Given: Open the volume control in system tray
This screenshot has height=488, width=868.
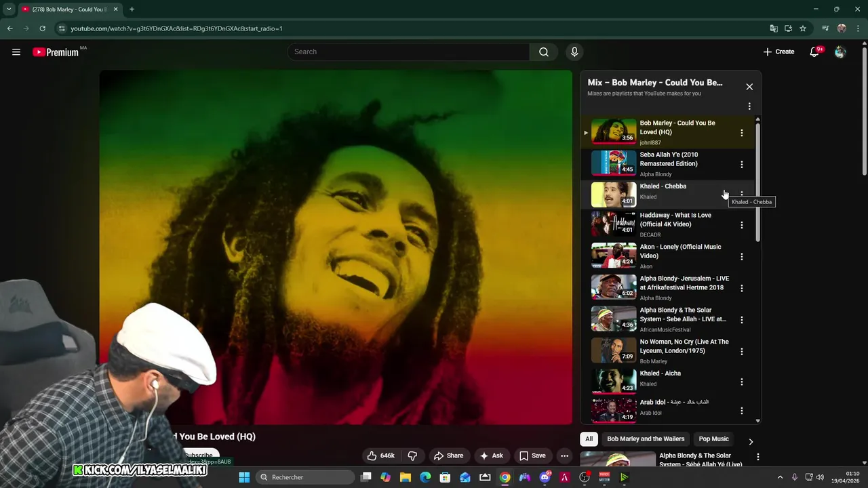Looking at the screenshot, I should coord(820,477).
